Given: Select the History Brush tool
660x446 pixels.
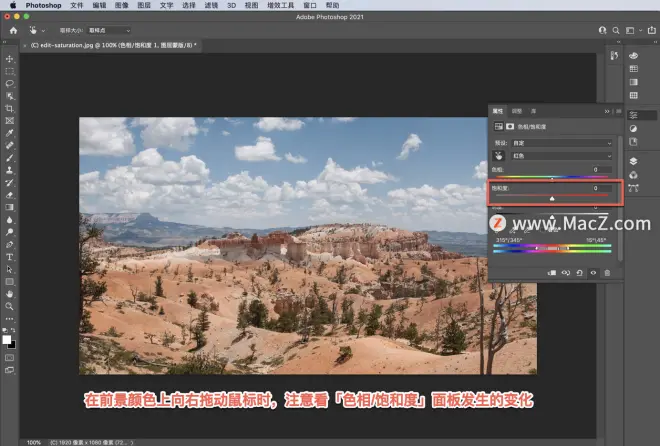Looking at the screenshot, I should tap(9, 183).
